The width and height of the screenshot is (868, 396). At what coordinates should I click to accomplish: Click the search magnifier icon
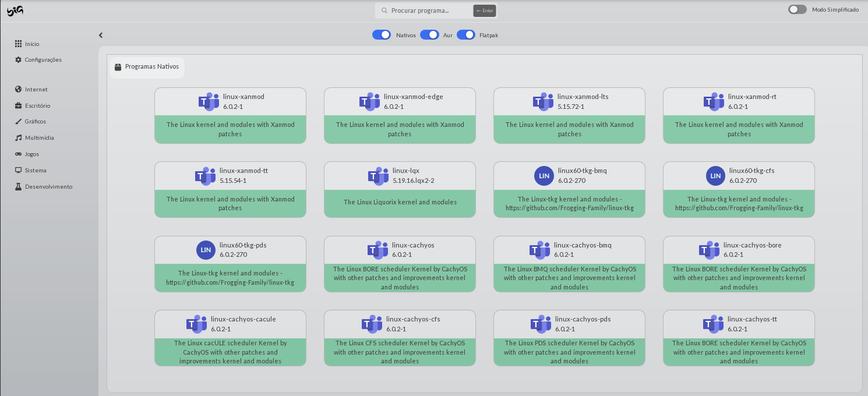click(x=384, y=10)
